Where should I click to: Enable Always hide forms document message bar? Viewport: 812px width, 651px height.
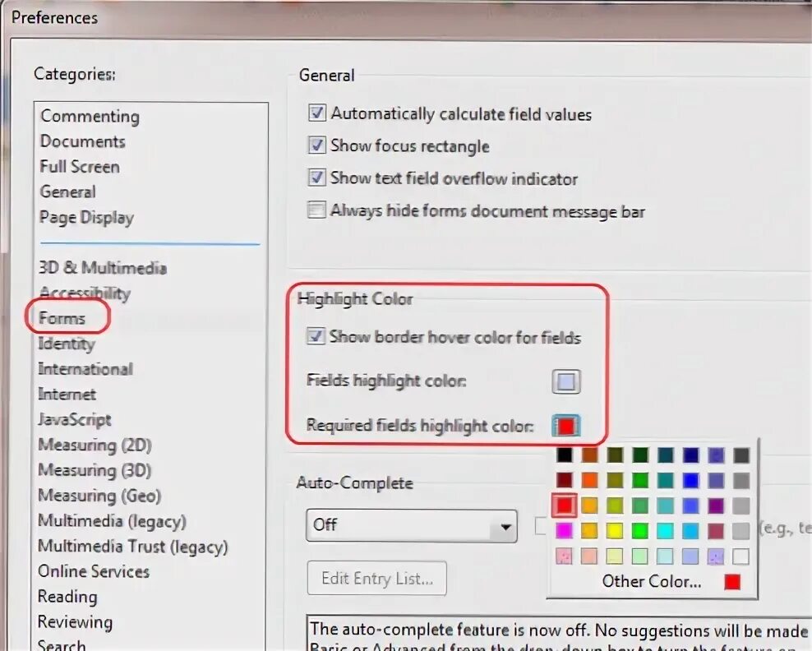(x=316, y=210)
